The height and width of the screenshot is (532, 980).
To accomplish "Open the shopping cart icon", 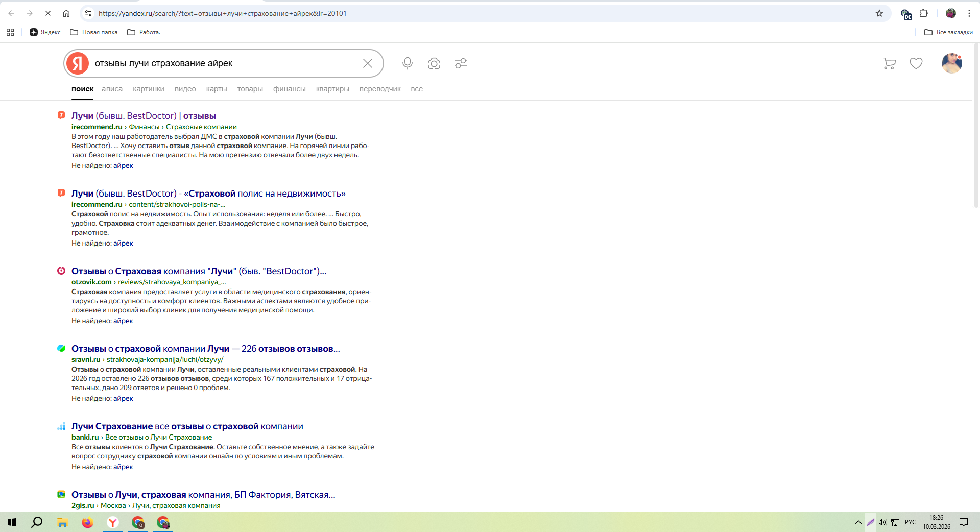I will 889,63.
